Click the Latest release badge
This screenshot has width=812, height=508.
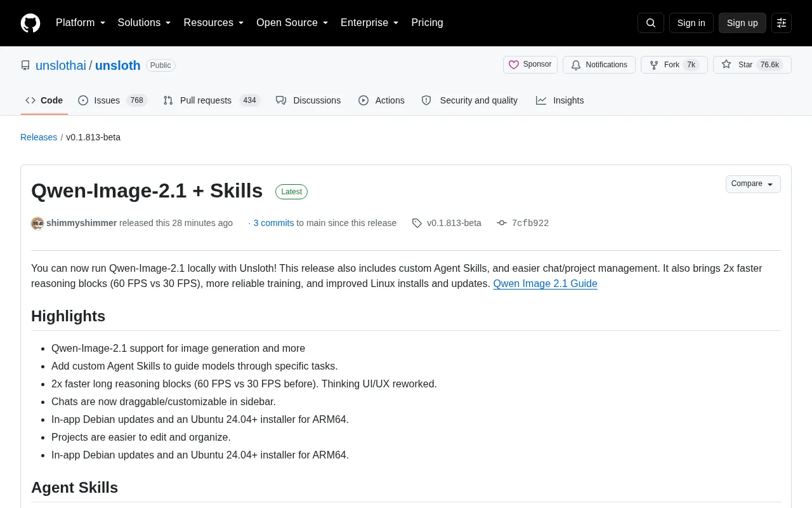click(x=291, y=192)
